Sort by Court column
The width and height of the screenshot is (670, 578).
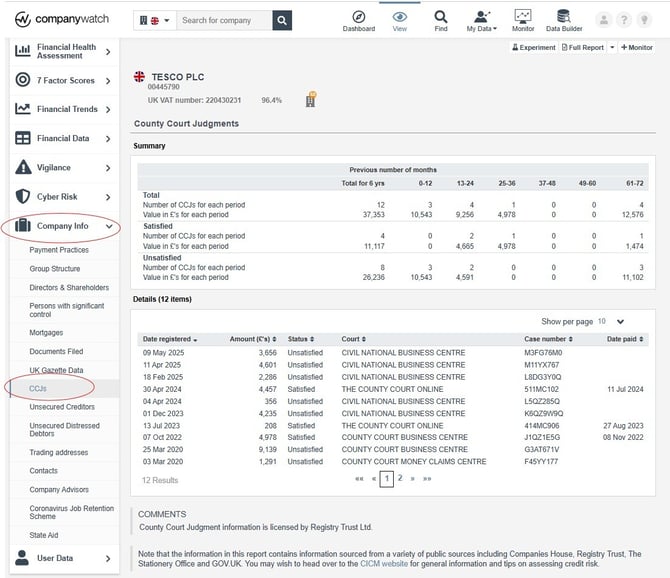tap(353, 339)
